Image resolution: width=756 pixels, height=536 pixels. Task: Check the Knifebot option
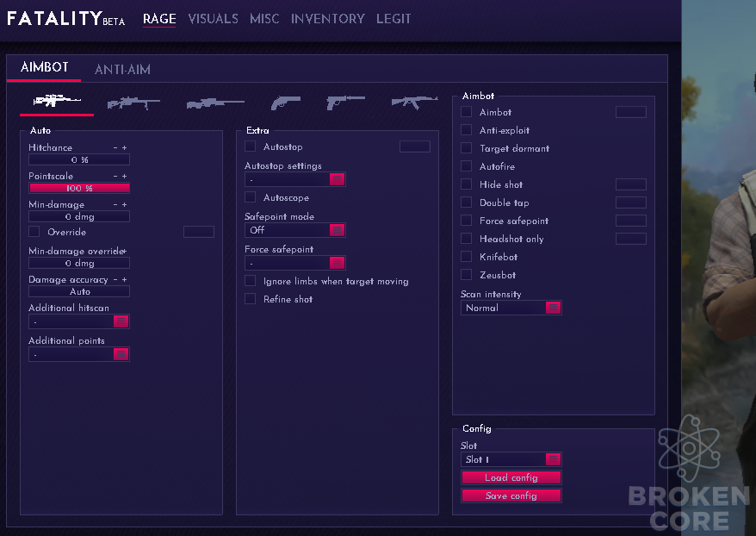466,257
